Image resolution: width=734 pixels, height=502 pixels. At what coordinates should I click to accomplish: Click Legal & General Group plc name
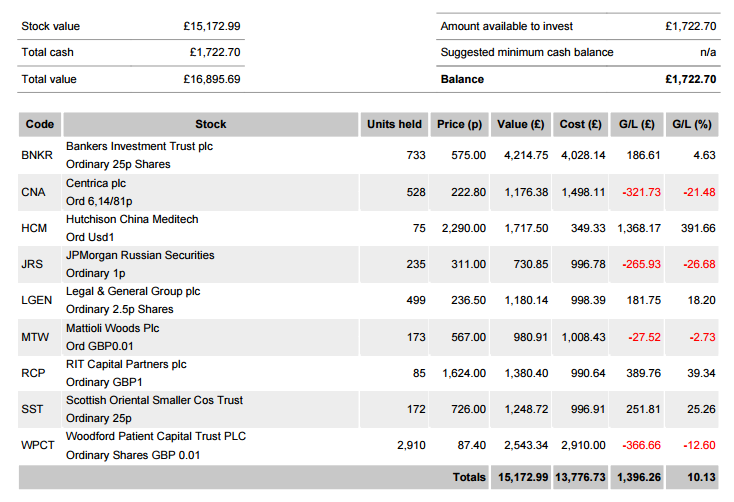[x=133, y=291]
